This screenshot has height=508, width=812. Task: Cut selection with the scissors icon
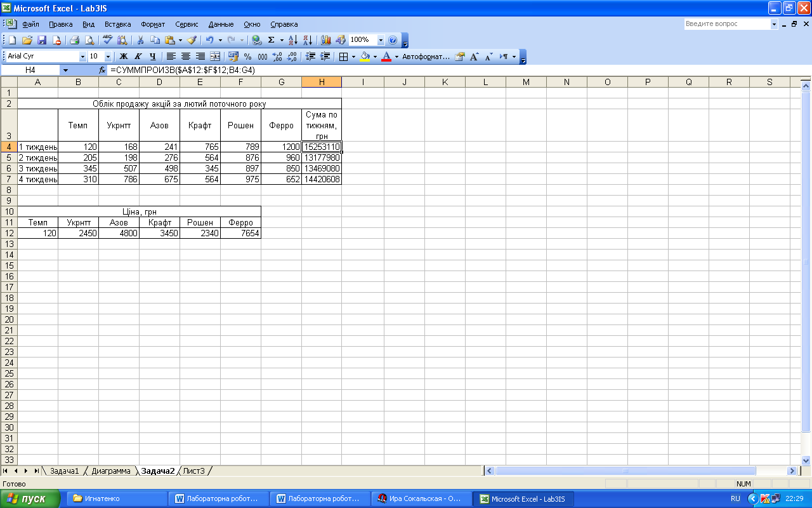140,40
